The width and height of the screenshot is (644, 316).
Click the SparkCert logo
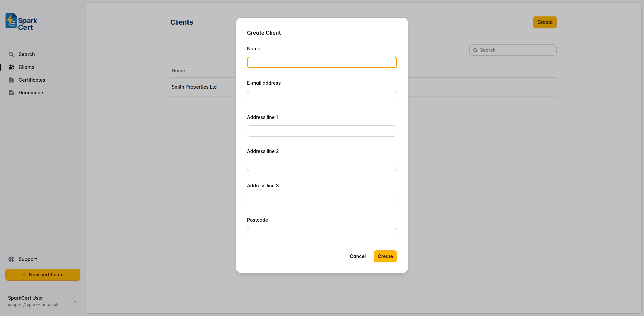tap(20, 21)
